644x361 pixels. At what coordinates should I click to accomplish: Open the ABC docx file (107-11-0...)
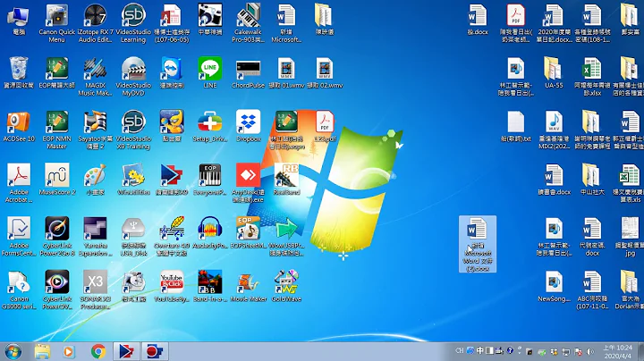[592, 290]
